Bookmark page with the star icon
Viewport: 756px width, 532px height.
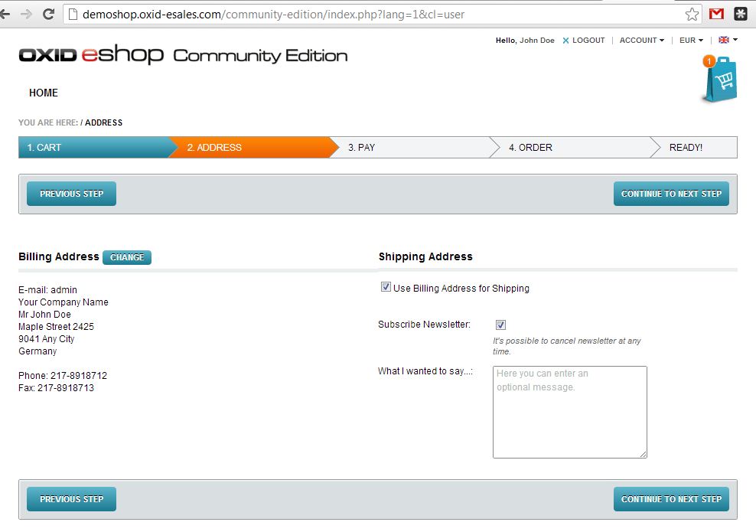coord(692,14)
